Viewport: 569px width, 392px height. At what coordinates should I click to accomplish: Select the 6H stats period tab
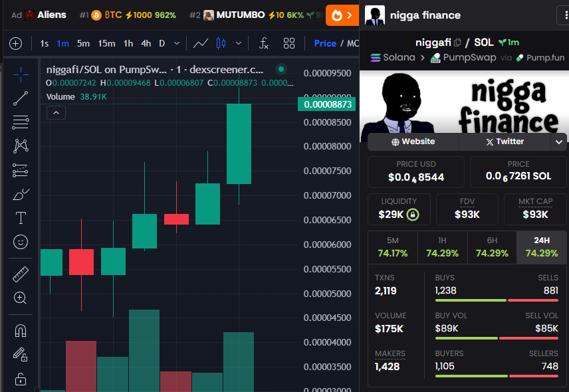(492, 247)
